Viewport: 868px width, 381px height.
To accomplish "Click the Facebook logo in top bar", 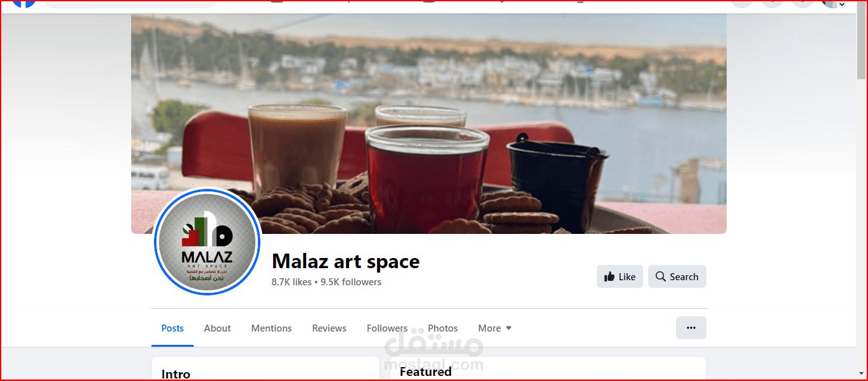I will coord(24,3).
